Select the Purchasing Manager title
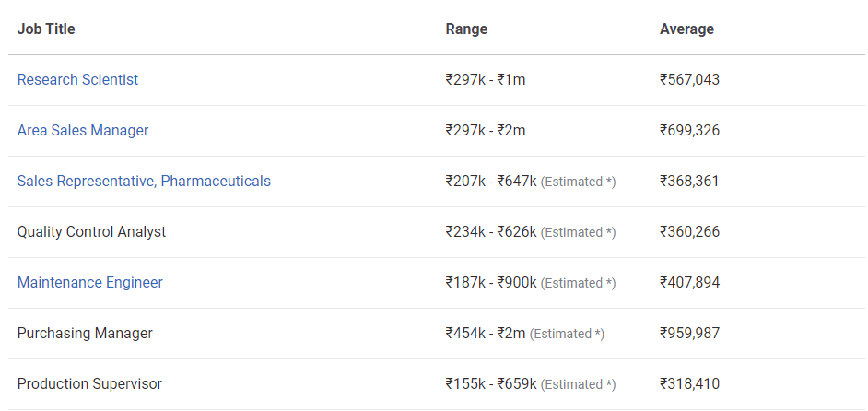Viewport: 868px width, 411px height. 85,334
